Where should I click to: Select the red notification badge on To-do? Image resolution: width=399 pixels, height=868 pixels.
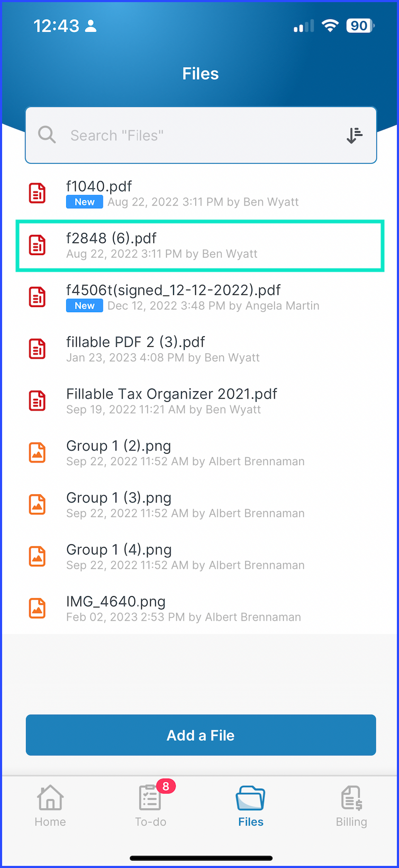coord(166,787)
